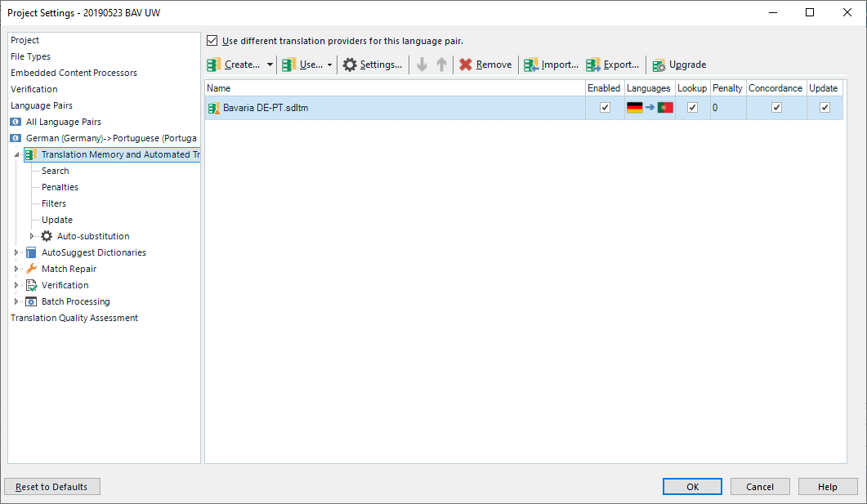
Task: Click the red Remove X icon
Action: pos(466,65)
